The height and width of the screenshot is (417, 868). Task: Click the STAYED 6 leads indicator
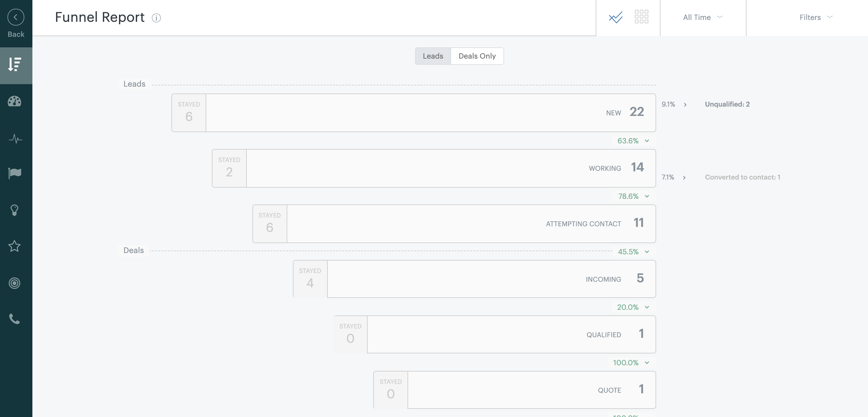tap(188, 113)
